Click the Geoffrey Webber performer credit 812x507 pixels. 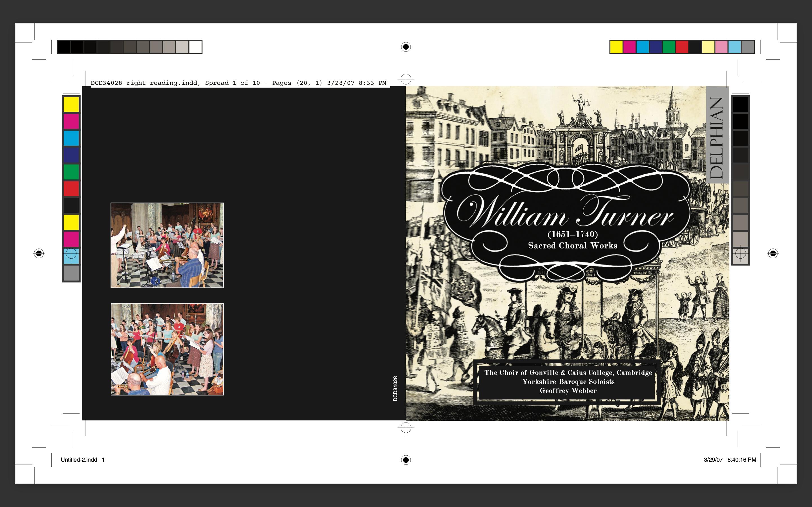[x=568, y=391]
